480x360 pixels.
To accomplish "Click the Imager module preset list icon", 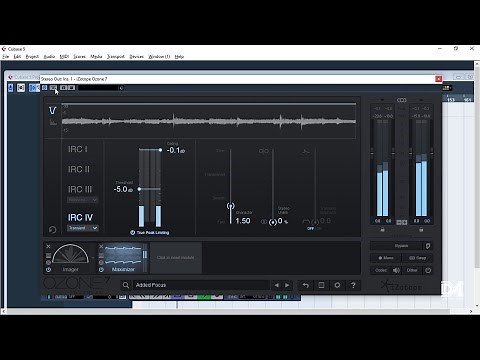I will (48, 256).
